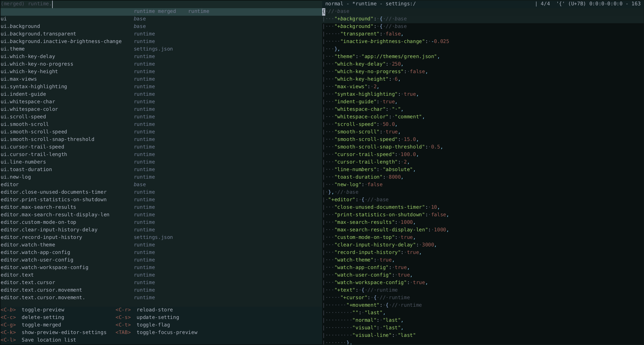Click the toggle-preview shortcut hint

pyautogui.click(x=43, y=310)
